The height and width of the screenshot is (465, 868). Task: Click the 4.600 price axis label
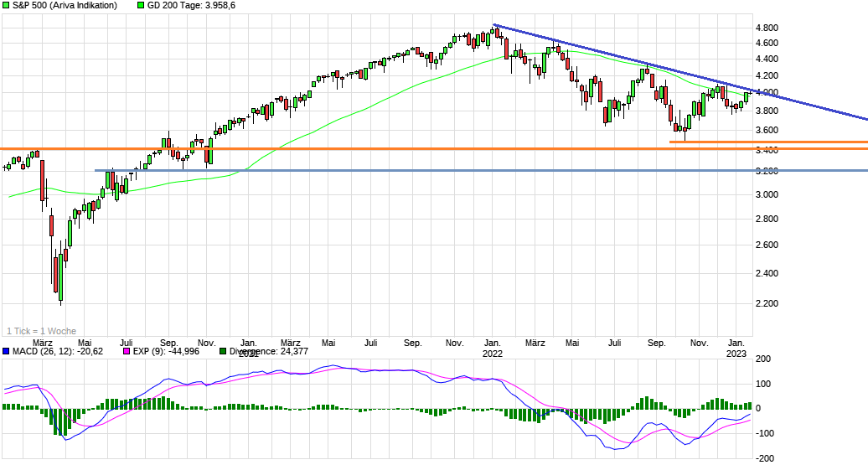[767, 43]
